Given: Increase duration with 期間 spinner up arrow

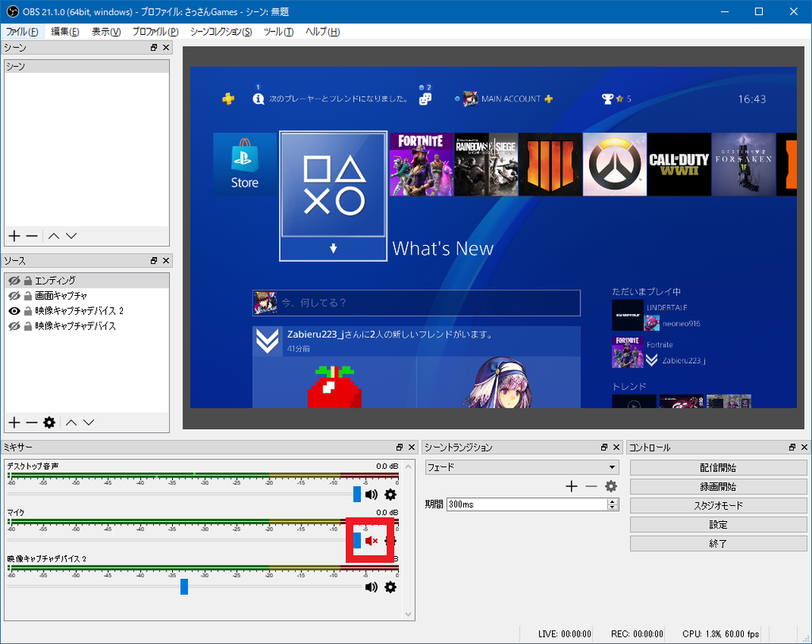Looking at the screenshot, I should tap(613, 501).
